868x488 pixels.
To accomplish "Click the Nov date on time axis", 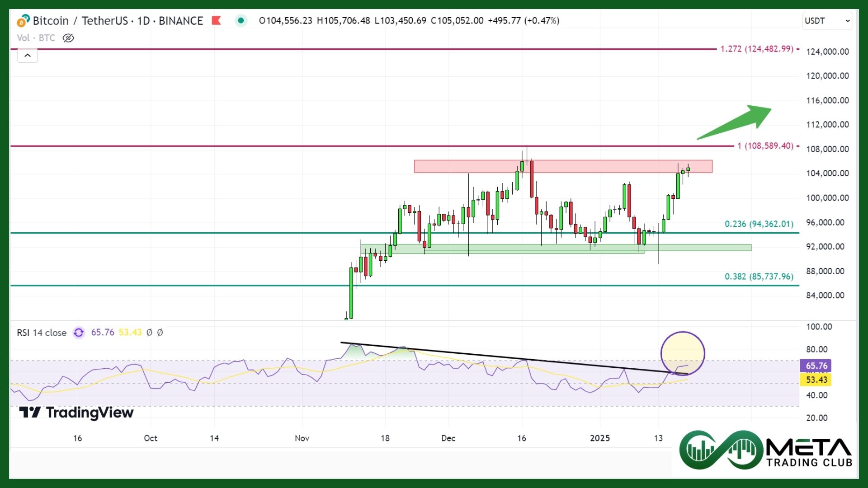I will tap(302, 438).
